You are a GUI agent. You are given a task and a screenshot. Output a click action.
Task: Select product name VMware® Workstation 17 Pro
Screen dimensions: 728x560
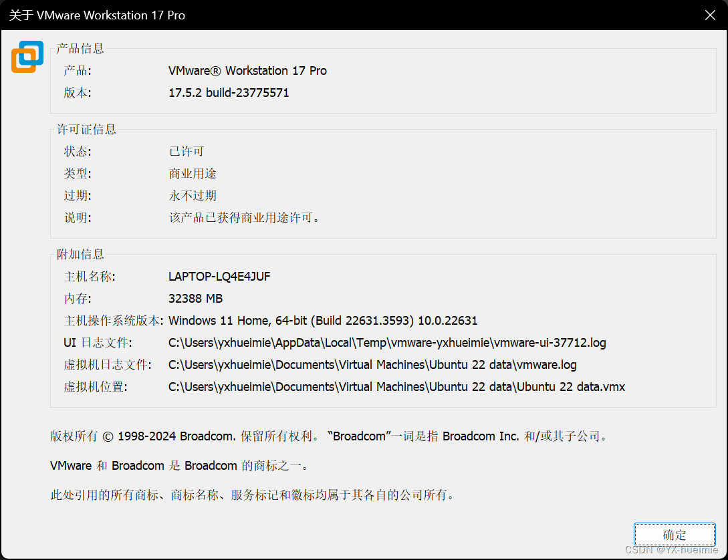[247, 71]
